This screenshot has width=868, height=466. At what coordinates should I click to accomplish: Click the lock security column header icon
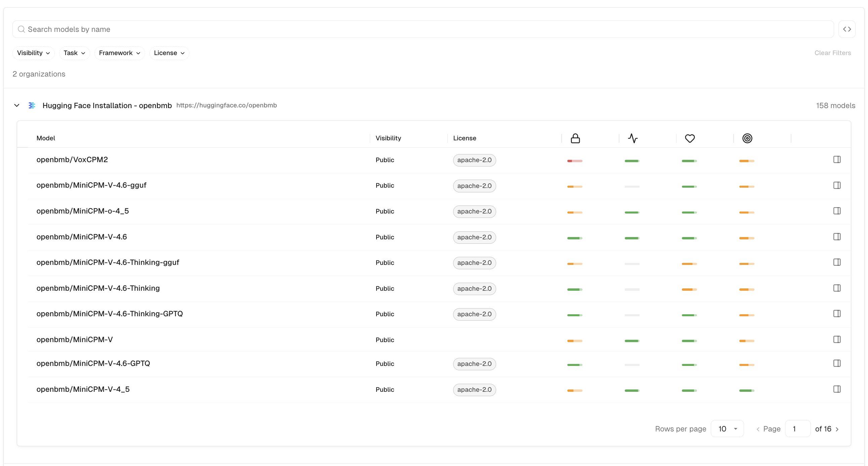(x=575, y=138)
